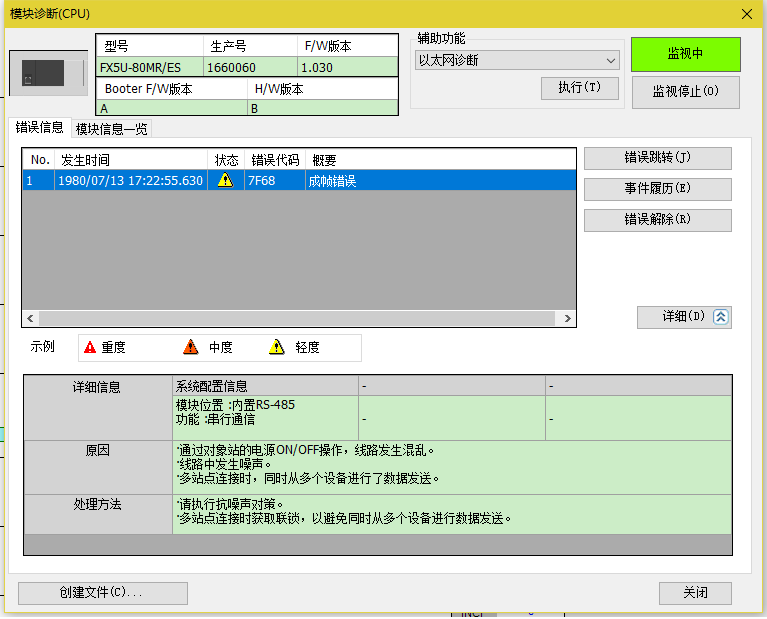Screen dimensions: 767x619
Task: Switch to the 模块信息一览 tab
Action: [x=112, y=129]
